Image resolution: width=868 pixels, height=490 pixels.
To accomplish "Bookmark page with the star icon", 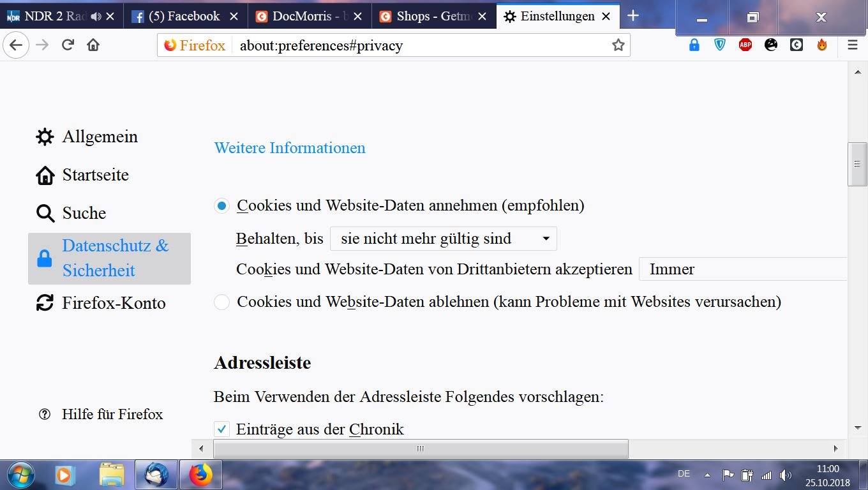I will pos(618,45).
